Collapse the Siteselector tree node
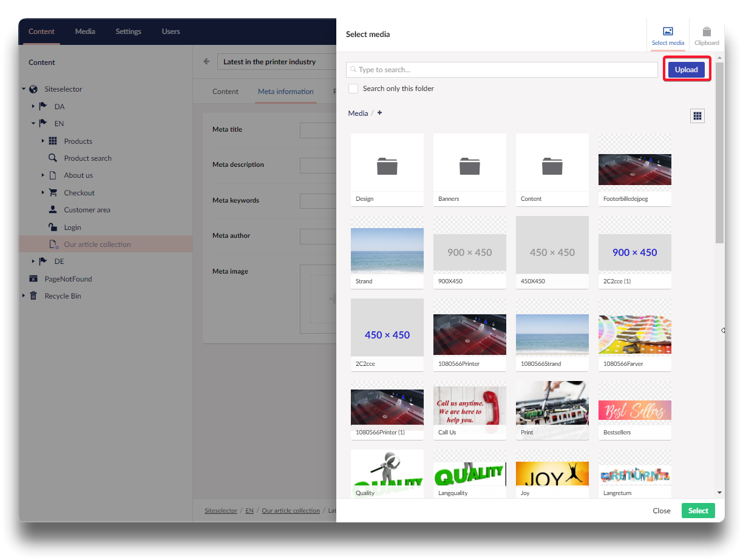Image resolution: width=743 pixels, height=560 pixels. (24, 89)
